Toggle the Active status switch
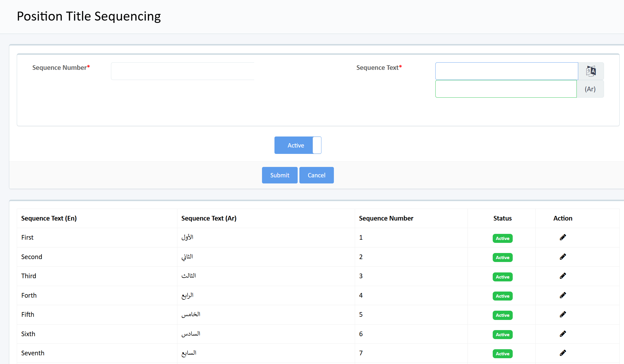The height and width of the screenshot is (364, 624). pyautogui.click(x=298, y=145)
